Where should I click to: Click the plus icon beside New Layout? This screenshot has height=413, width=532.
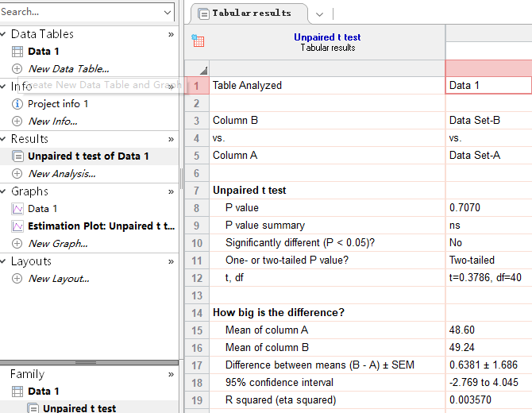click(x=17, y=279)
